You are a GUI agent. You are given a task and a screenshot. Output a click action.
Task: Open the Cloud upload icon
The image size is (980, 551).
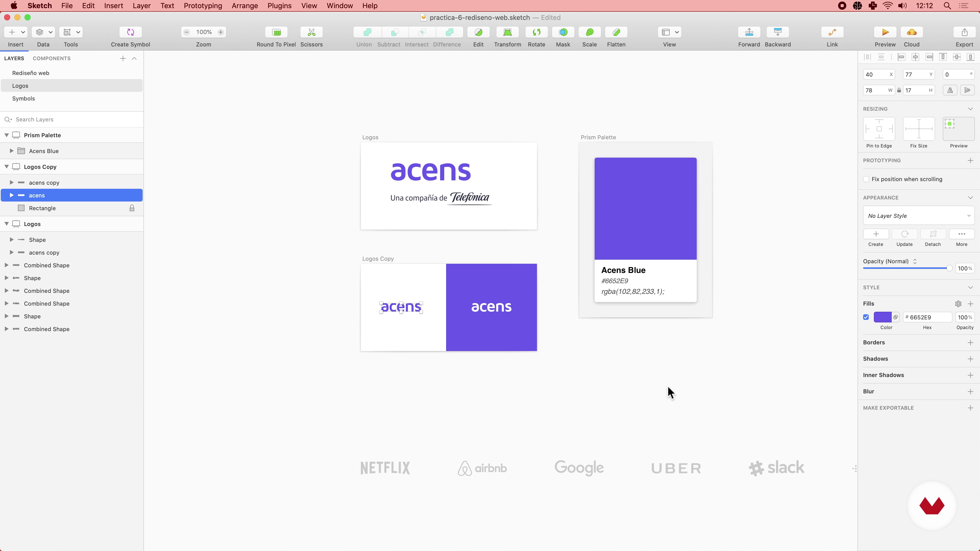click(x=912, y=32)
